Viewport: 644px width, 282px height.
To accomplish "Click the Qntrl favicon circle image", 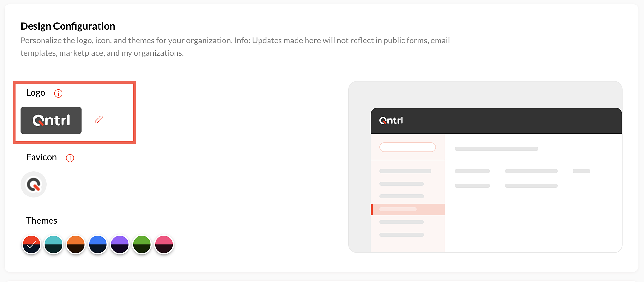I will [33, 184].
